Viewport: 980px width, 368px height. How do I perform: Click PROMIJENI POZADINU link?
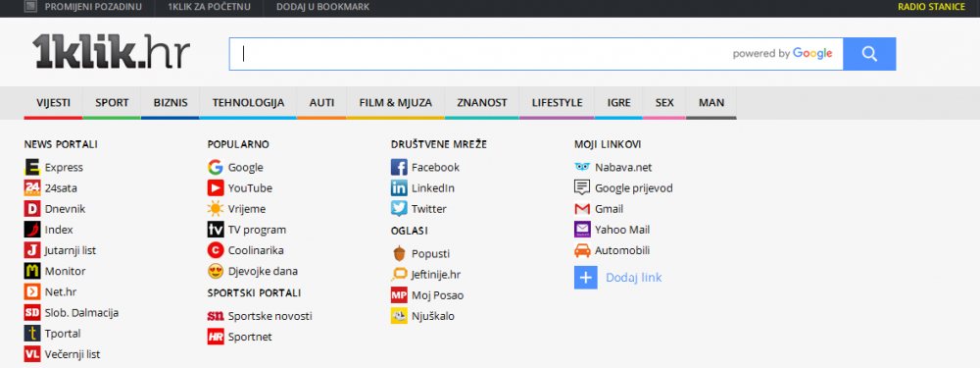tap(93, 7)
